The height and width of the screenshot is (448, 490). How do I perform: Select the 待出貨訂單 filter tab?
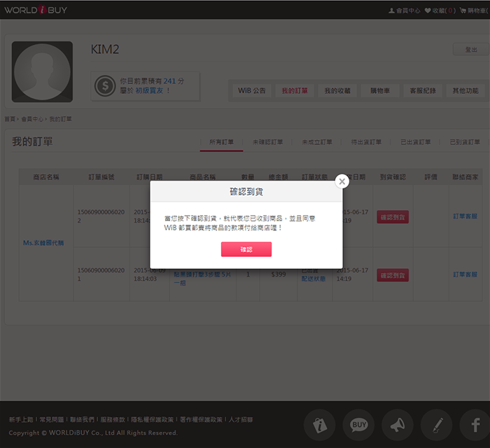point(366,142)
